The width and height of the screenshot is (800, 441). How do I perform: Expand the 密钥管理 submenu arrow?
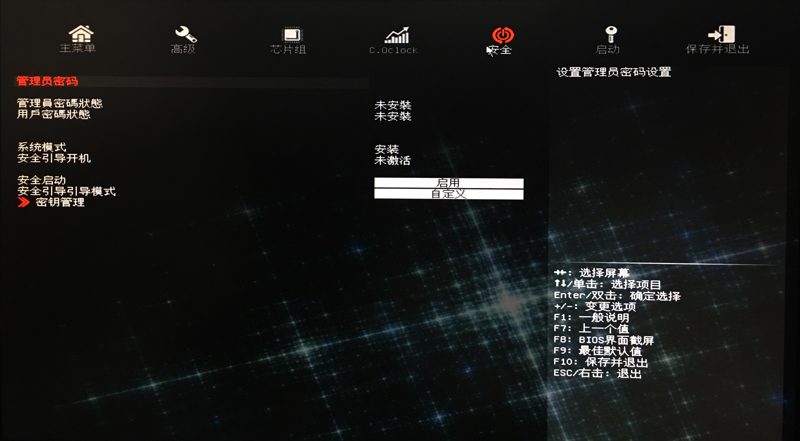(x=24, y=203)
